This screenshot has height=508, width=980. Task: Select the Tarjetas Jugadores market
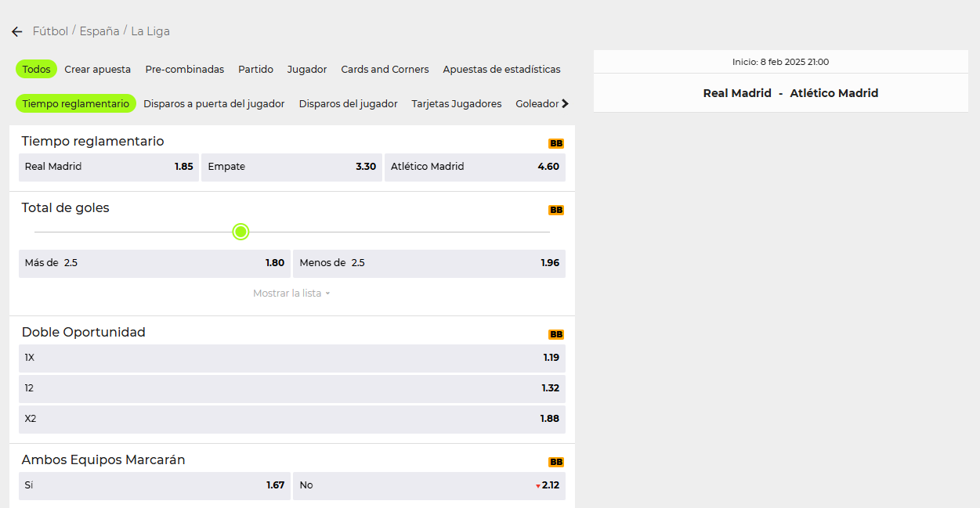457,104
